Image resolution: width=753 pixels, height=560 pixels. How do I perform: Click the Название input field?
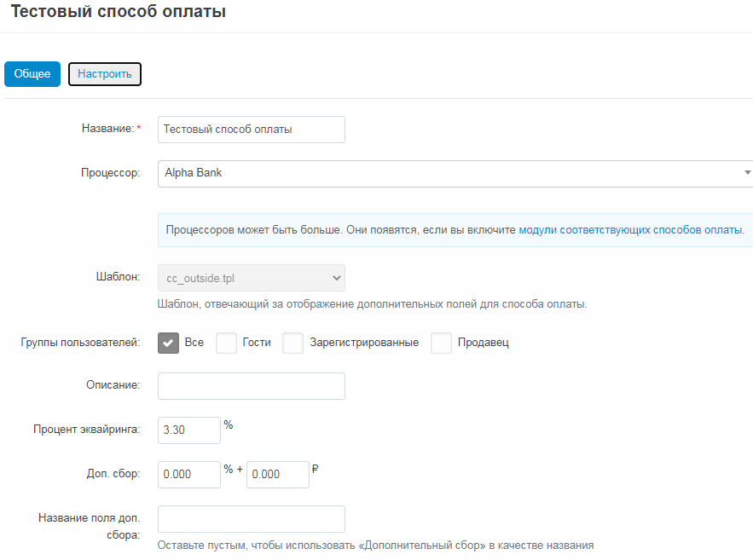point(252,130)
